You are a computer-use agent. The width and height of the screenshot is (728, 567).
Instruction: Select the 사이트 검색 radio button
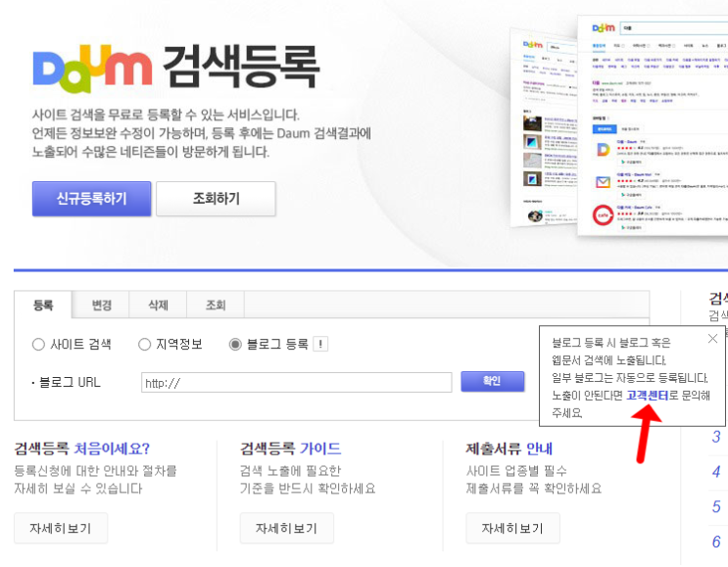point(38,345)
